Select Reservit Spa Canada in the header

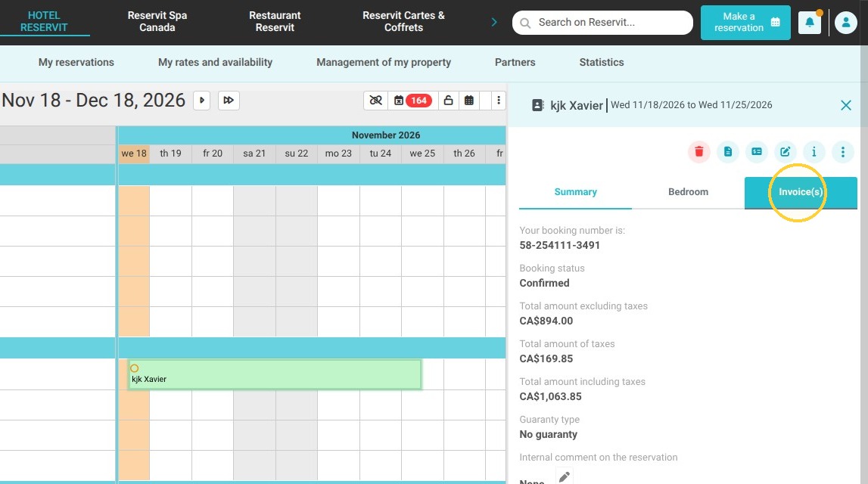pos(157,22)
